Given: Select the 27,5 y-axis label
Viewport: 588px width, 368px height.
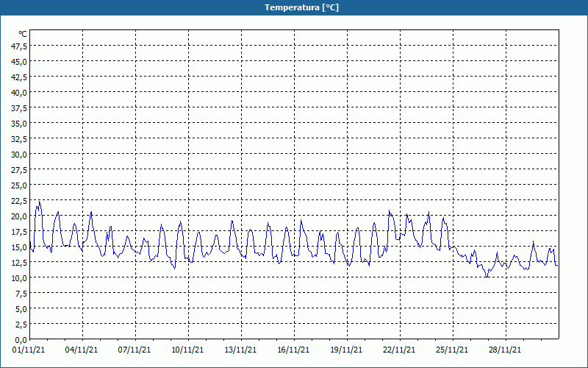Looking at the screenshot, I should coord(20,170).
